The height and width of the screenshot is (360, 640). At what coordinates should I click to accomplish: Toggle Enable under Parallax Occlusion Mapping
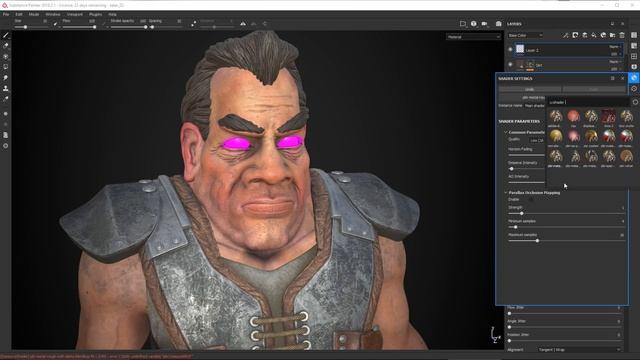click(x=531, y=200)
